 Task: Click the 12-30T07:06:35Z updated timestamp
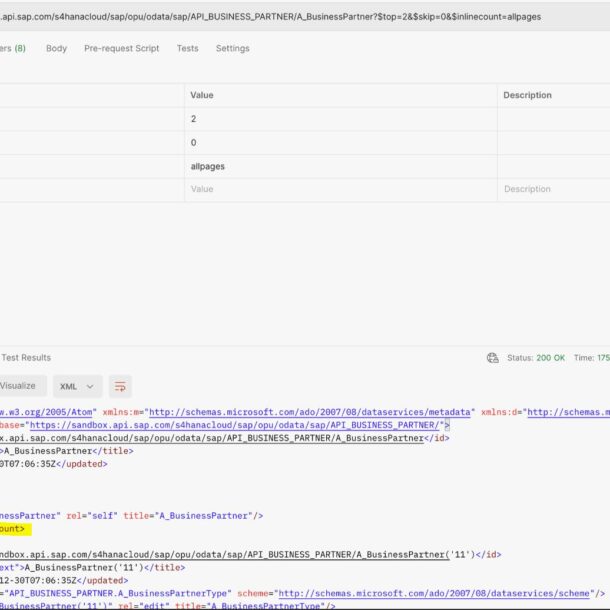(x=38, y=580)
